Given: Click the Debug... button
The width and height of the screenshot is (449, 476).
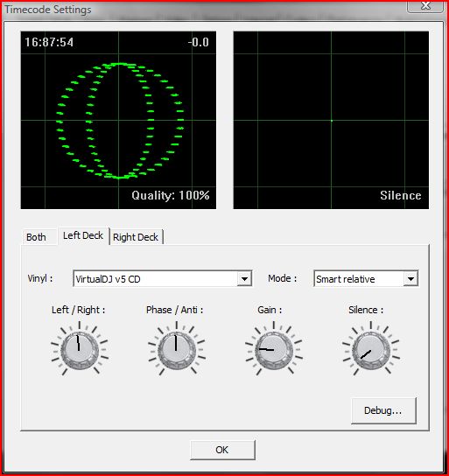Looking at the screenshot, I should click(x=383, y=410).
